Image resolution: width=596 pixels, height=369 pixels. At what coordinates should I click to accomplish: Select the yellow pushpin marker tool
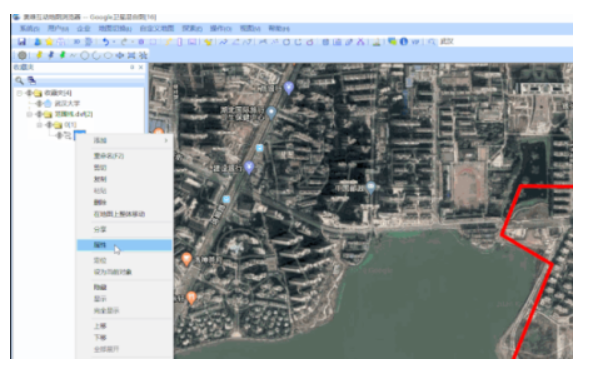click(x=39, y=55)
